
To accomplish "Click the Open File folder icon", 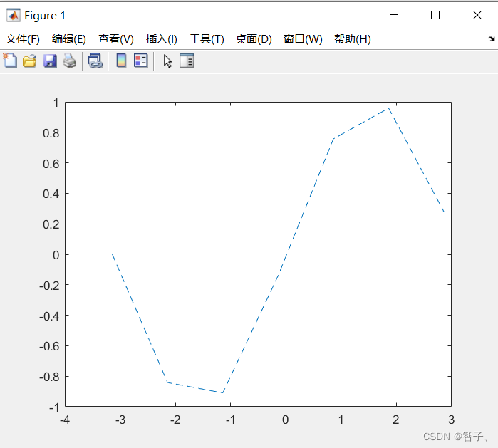I will [29, 61].
